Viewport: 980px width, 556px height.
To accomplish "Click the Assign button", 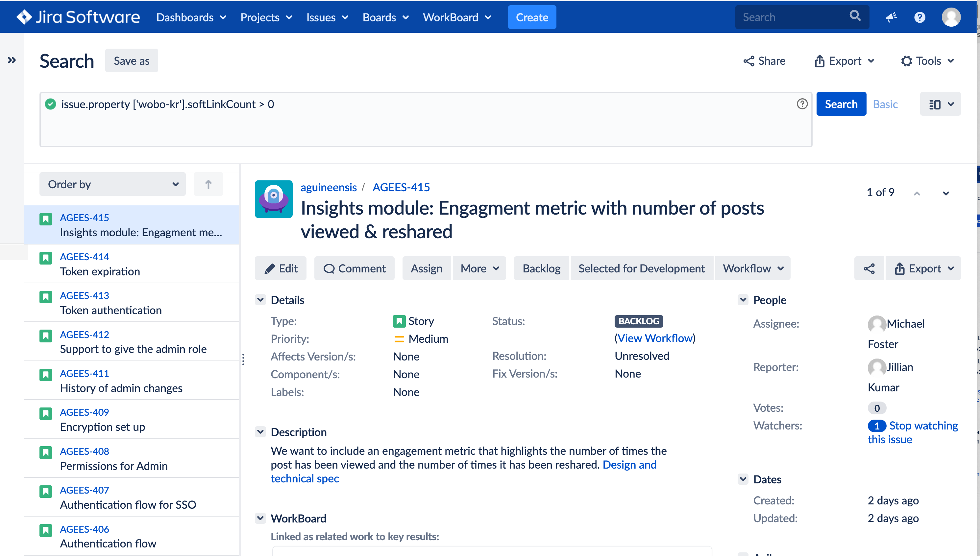I will coord(427,268).
